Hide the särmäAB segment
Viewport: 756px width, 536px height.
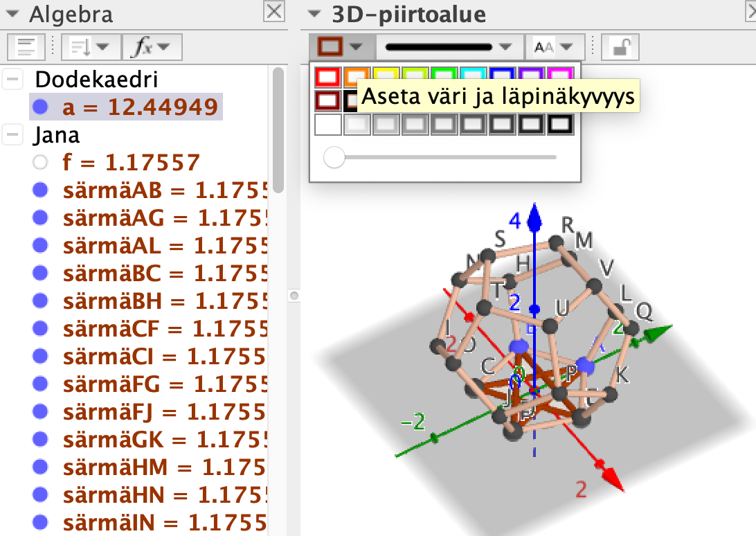tap(40, 190)
